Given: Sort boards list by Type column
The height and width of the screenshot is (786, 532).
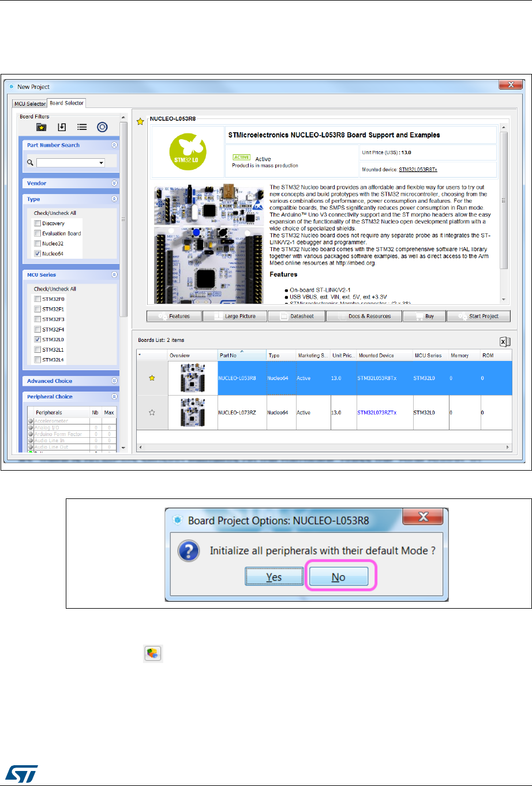Looking at the screenshot, I should click(x=281, y=355).
